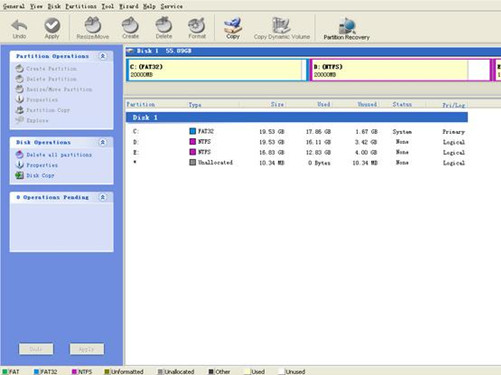Open the Partitions menu
The height and width of the screenshot is (375, 501).
(81, 6)
